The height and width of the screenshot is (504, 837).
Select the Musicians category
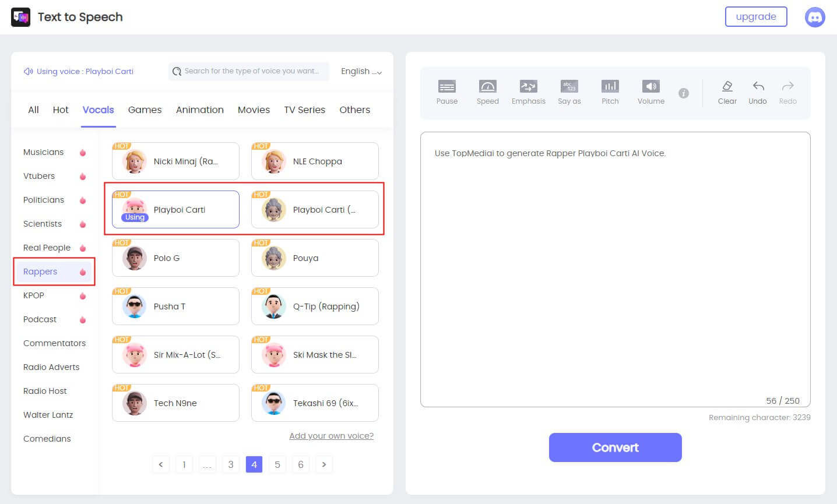pyautogui.click(x=54, y=152)
